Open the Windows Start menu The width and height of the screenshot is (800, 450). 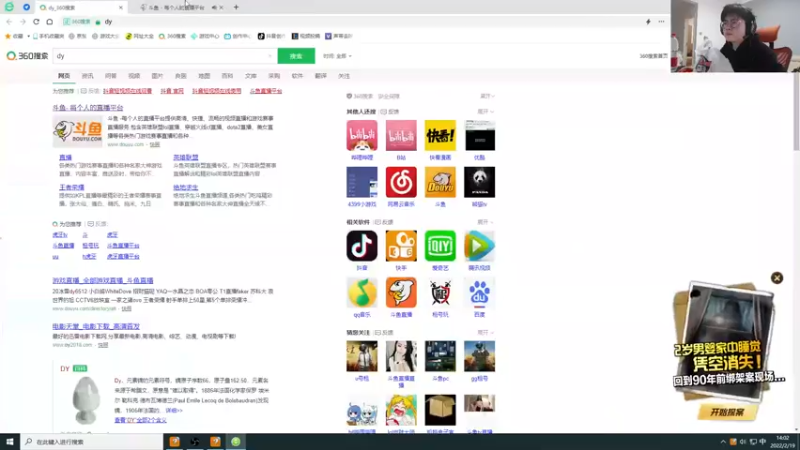point(10,442)
